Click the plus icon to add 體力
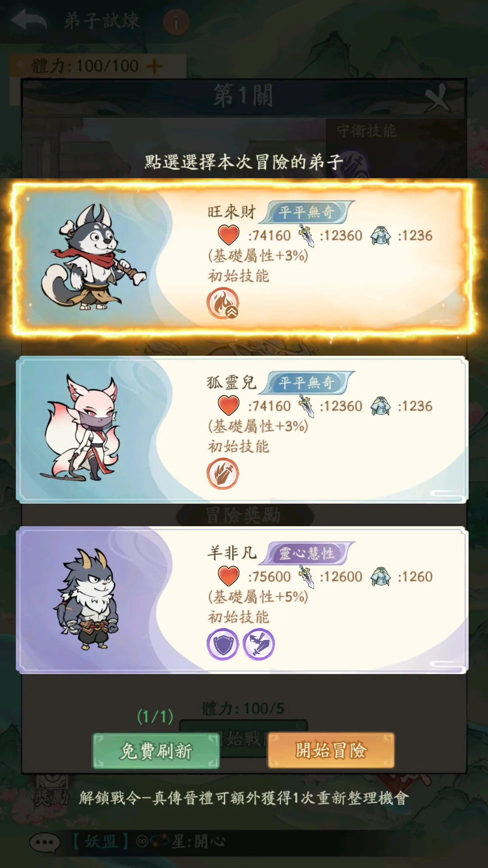This screenshot has height=868, width=488. (155, 66)
